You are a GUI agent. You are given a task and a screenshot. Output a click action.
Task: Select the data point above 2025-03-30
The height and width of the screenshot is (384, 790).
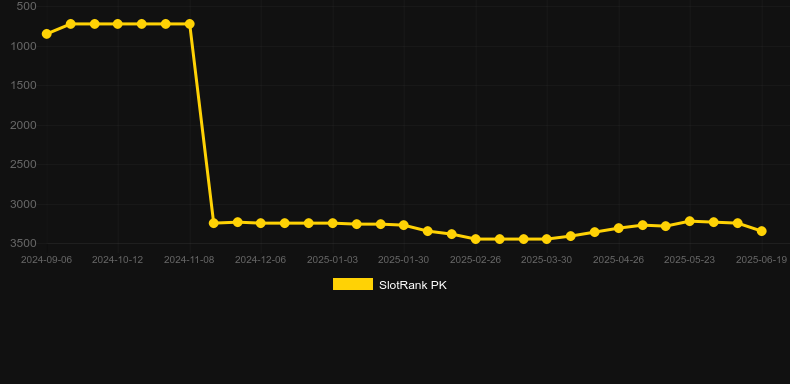pyautogui.click(x=547, y=239)
